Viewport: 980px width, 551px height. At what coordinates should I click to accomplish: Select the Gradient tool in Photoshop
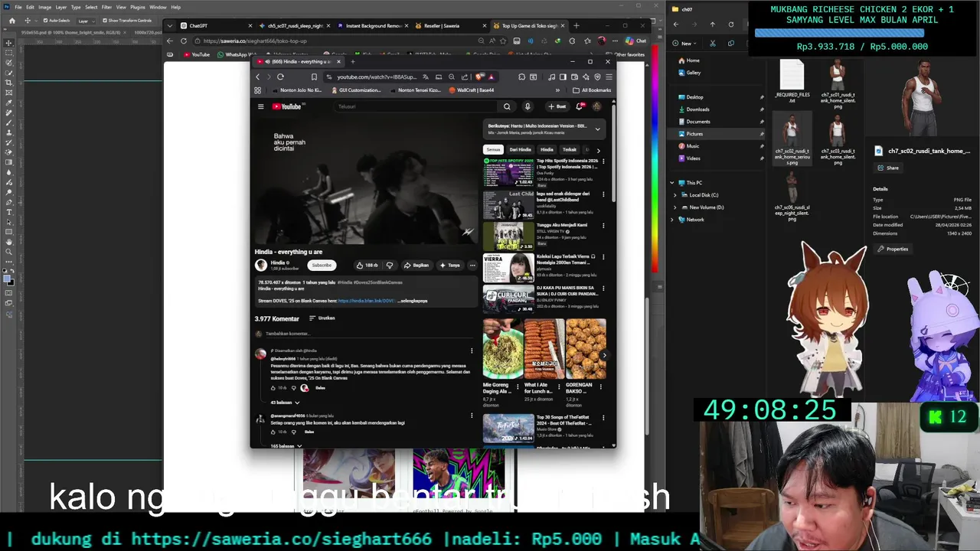(x=9, y=162)
